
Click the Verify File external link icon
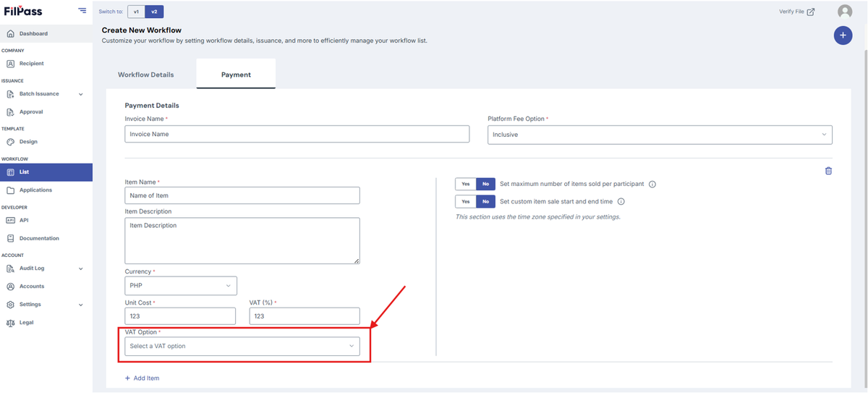[811, 12]
